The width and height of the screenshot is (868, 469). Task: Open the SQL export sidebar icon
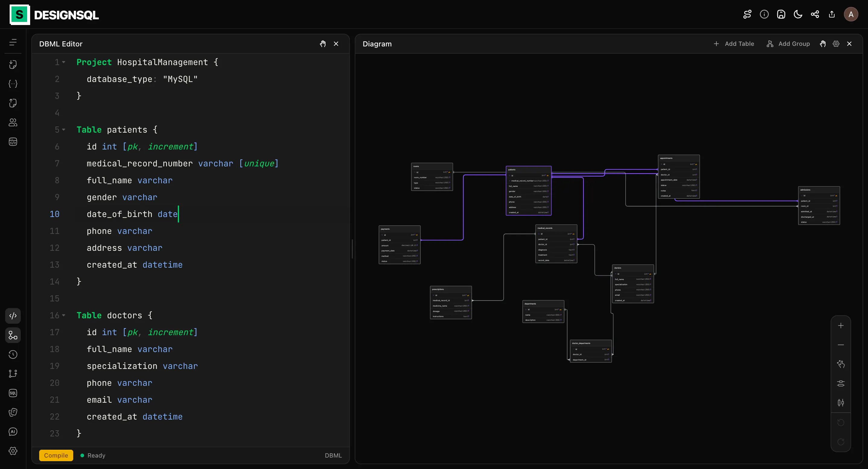(13, 393)
